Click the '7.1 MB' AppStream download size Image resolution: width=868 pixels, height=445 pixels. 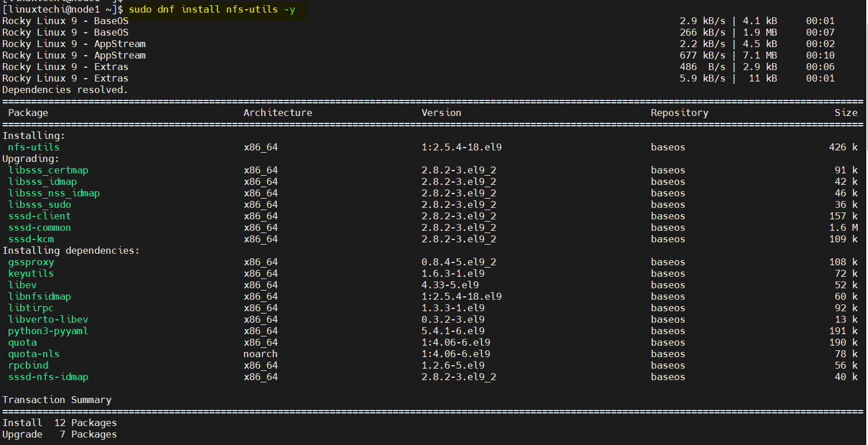(760, 56)
